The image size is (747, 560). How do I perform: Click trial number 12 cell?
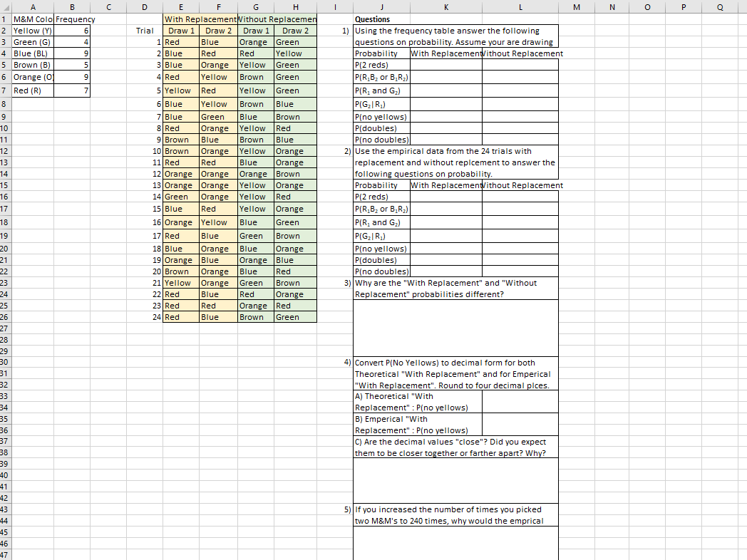click(145, 174)
